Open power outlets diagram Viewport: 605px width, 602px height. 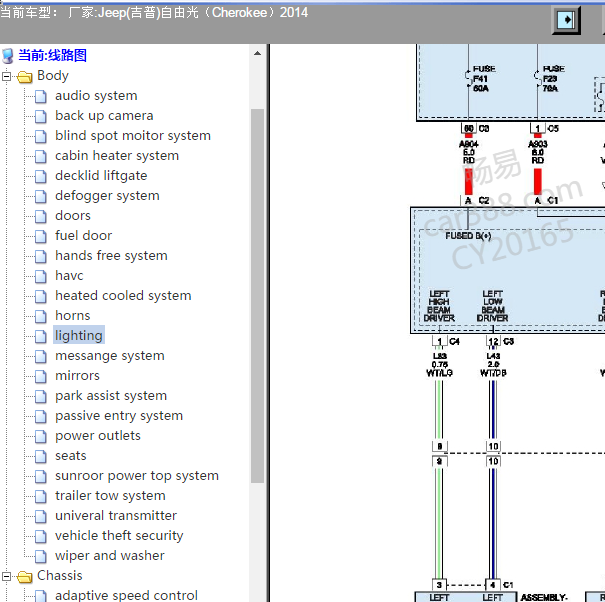pos(98,436)
